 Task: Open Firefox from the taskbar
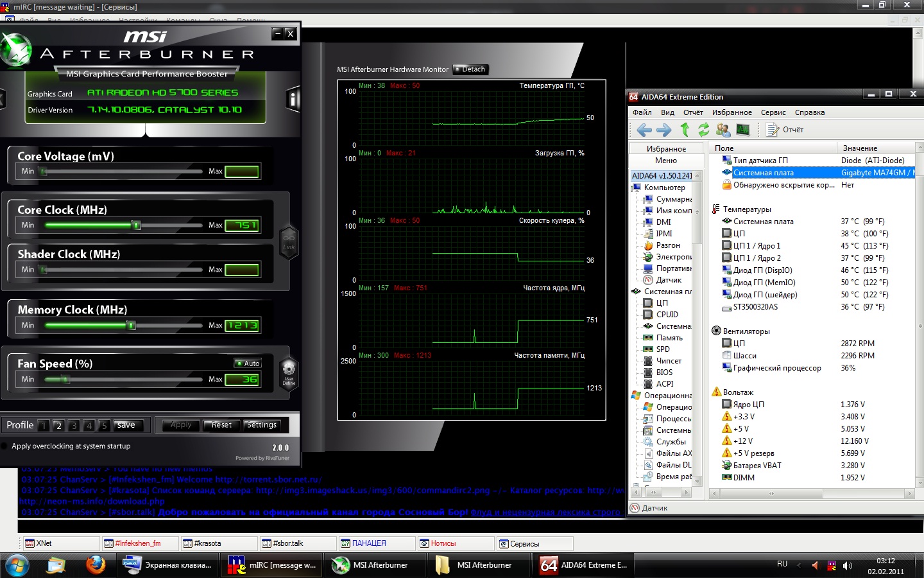tap(96, 565)
